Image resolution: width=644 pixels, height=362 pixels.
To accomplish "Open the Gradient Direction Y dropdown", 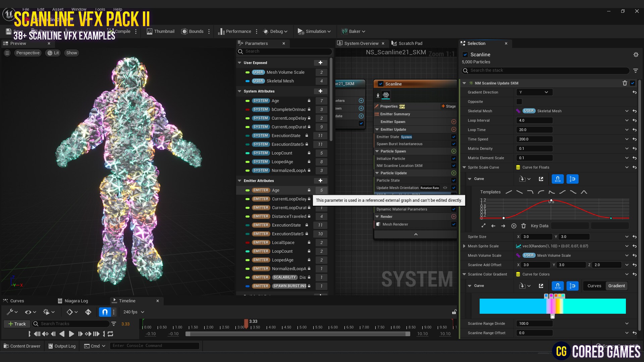I will [x=534, y=92].
